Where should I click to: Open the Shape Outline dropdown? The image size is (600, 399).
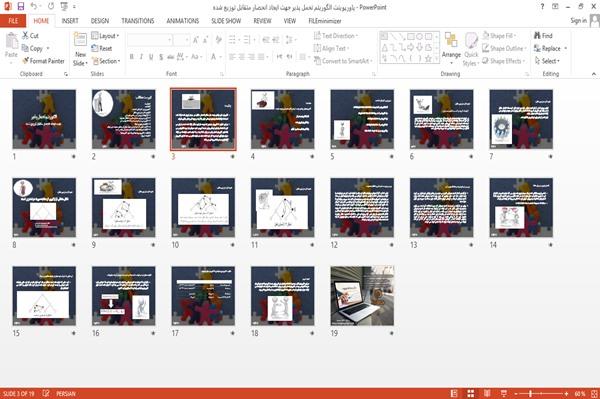[x=504, y=48]
